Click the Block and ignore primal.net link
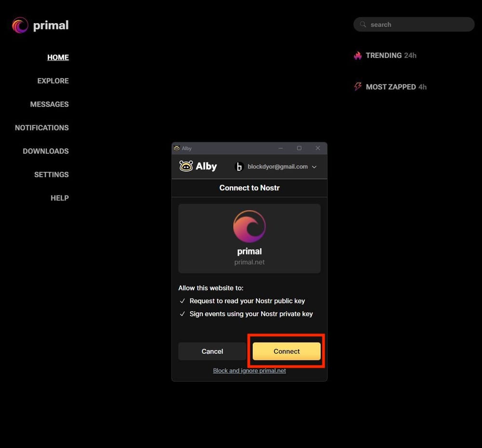Screen dimensions: 482x448 (249, 370)
